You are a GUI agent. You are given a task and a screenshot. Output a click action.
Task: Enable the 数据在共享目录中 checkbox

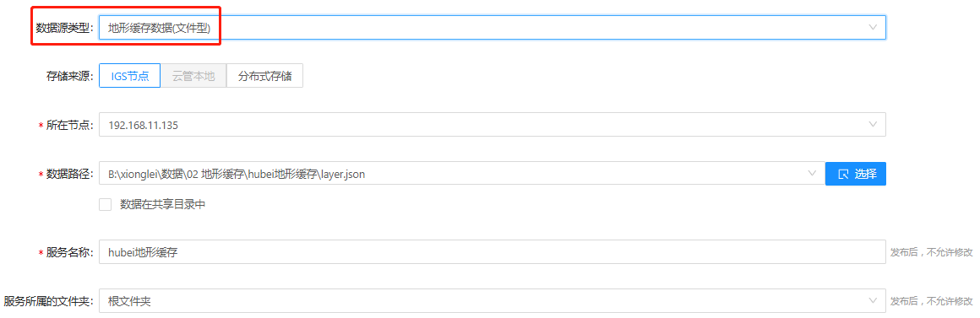pyautogui.click(x=105, y=204)
